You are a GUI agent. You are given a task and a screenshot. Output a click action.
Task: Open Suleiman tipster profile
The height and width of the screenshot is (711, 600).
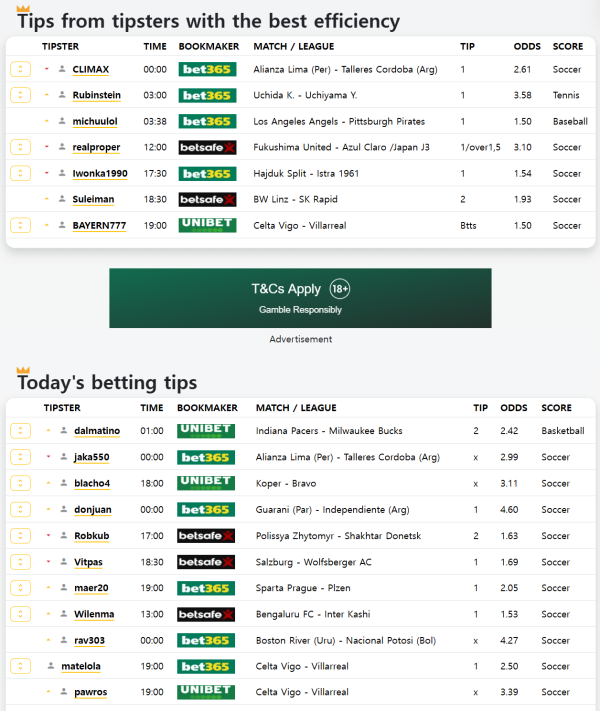click(93, 200)
